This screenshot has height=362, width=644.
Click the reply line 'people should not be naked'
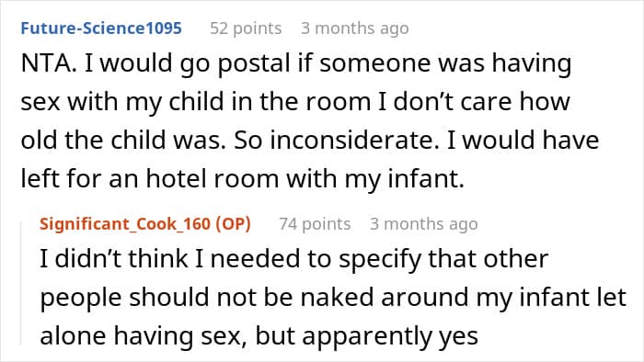pos(333,298)
